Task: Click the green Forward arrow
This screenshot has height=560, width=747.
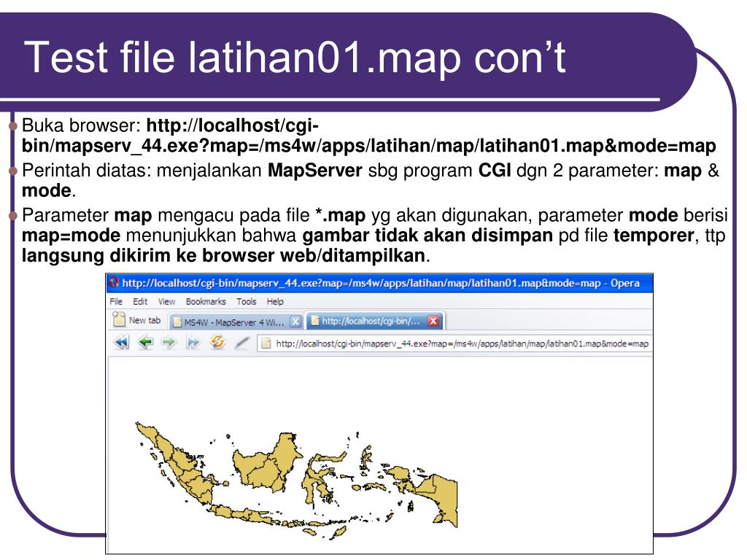Action: (169, 343)
